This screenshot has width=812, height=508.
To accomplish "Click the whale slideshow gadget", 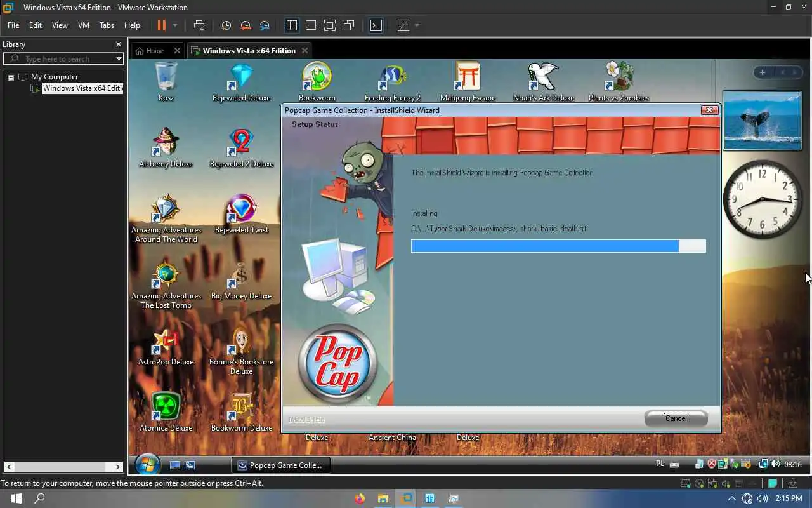I will pyautogui.click(x=763, y=121).
